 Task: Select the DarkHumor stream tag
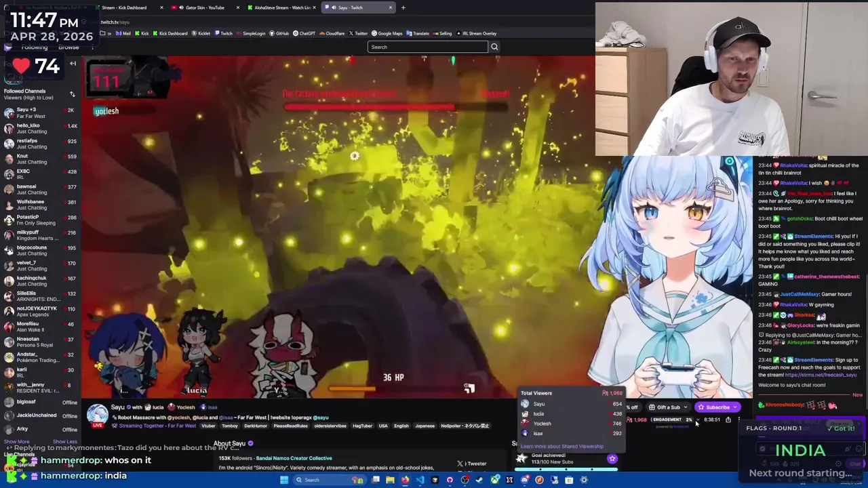(x=256, y=426)
